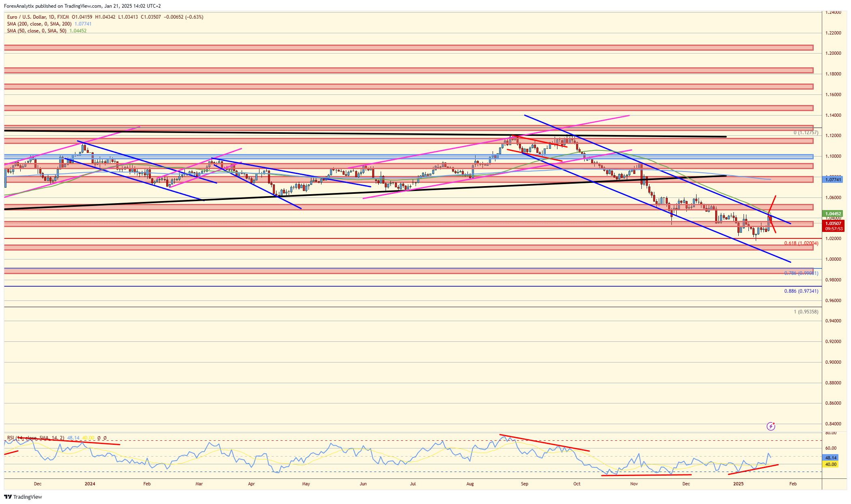Click the Apr label on time axis

[x=251, y=484]
